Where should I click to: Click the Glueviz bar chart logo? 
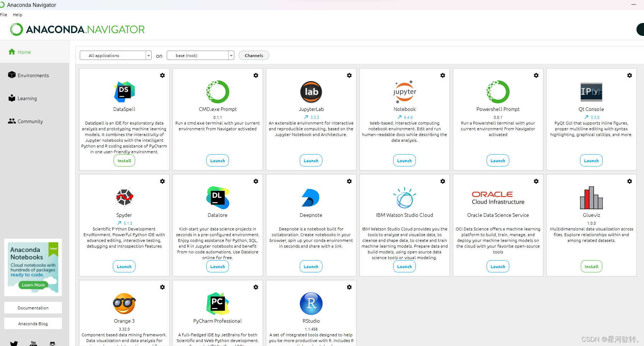coord(592,197)
